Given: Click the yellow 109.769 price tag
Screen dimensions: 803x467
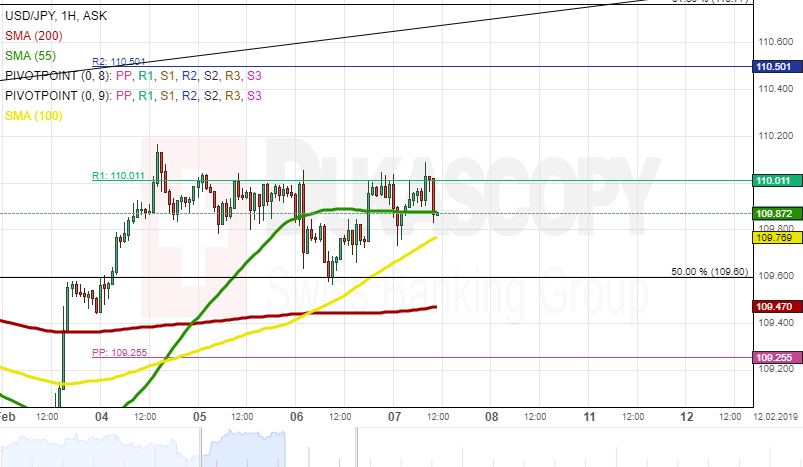Looking at the screenshot, I should [x=775, y=237].
